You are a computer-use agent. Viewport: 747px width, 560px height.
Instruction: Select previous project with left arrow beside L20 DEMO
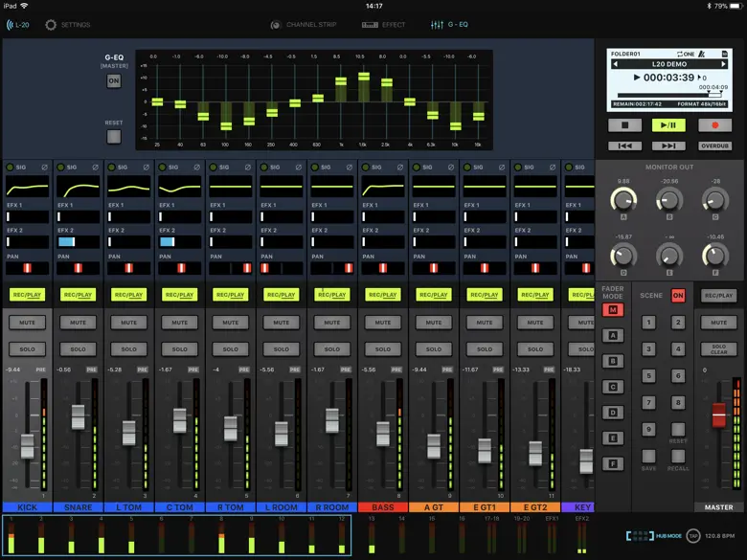tap(614, 63)
